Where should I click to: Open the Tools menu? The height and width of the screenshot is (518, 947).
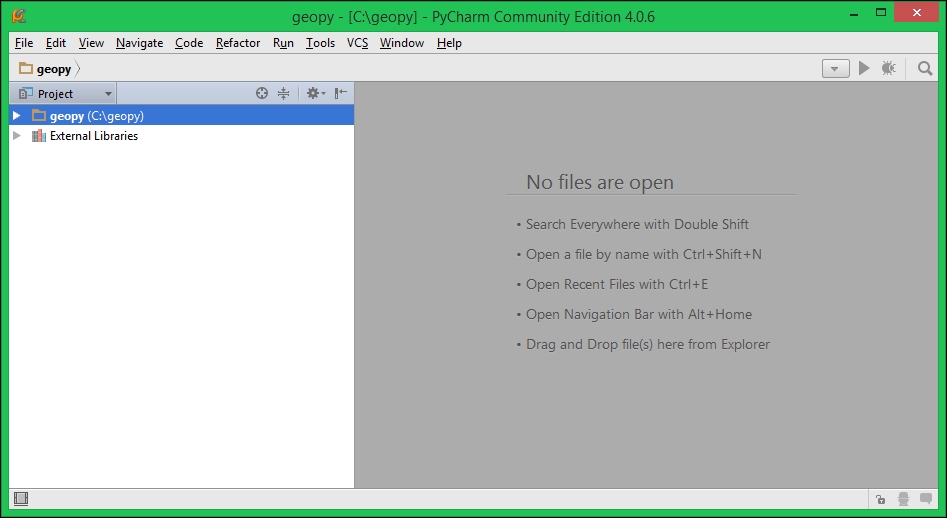point(320,43)
